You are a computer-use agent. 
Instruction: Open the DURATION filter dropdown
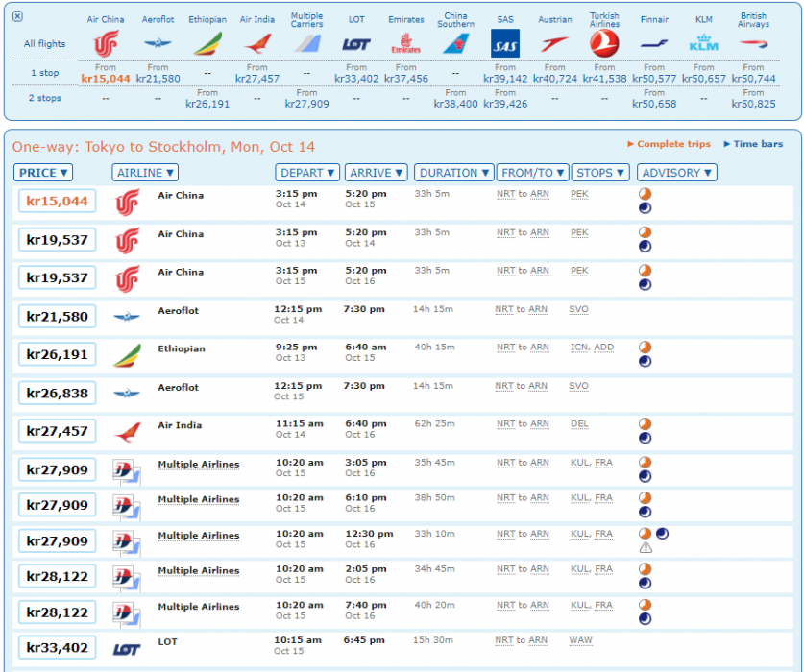click(x=453, y=173)
